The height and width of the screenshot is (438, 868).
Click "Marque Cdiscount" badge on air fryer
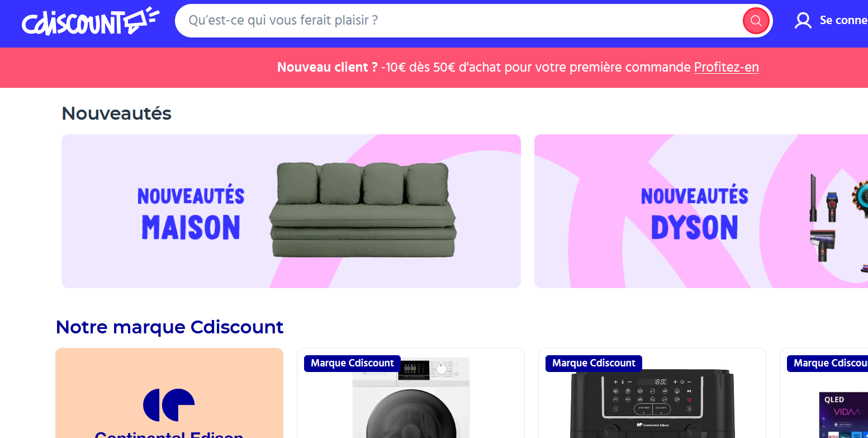pos(594,363)
